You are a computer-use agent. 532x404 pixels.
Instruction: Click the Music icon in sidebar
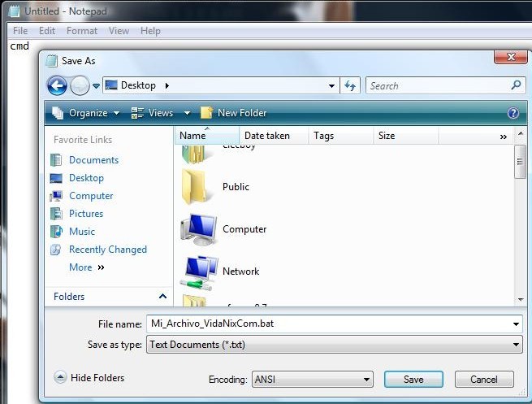pyautogui.click(x=56, y=232)
